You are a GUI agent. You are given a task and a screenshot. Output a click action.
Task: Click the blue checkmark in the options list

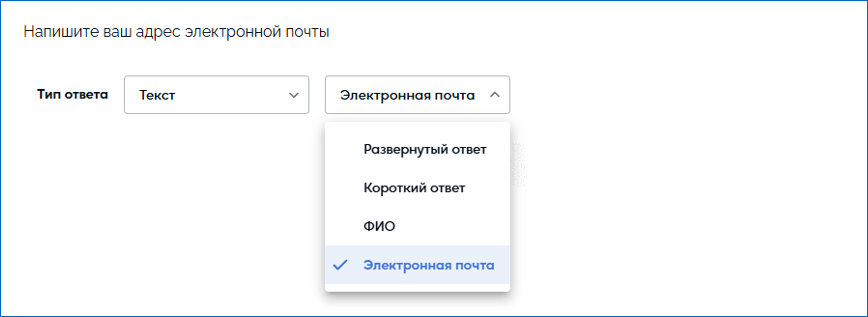(x=340, y=265)
